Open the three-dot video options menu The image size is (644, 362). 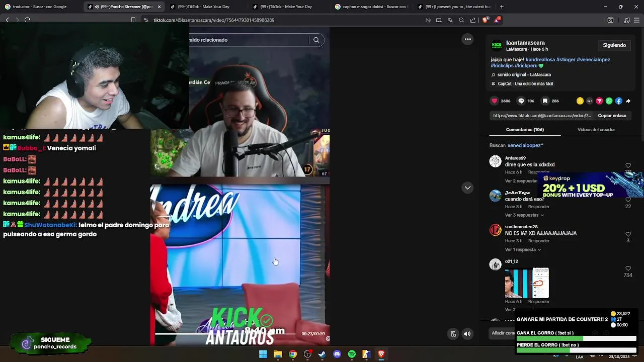pyautogui.click(x=468, y=39)
